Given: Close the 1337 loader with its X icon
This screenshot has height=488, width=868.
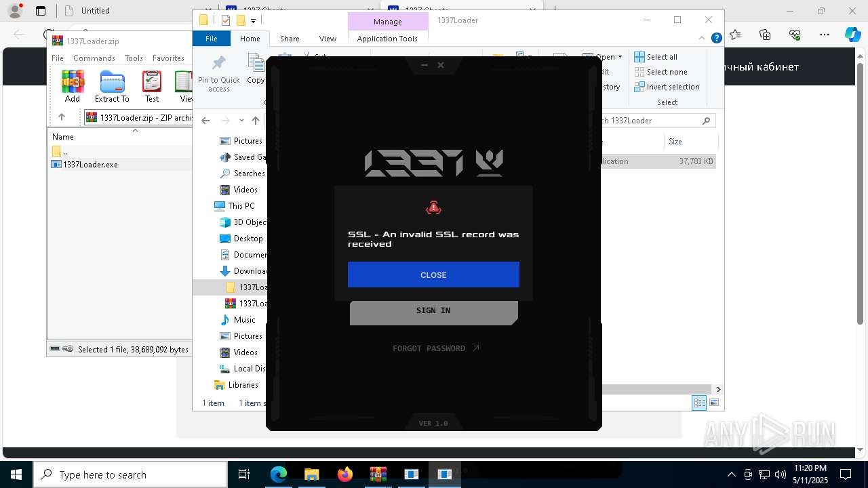Looking at the screenshot, I should coord(441,65).
